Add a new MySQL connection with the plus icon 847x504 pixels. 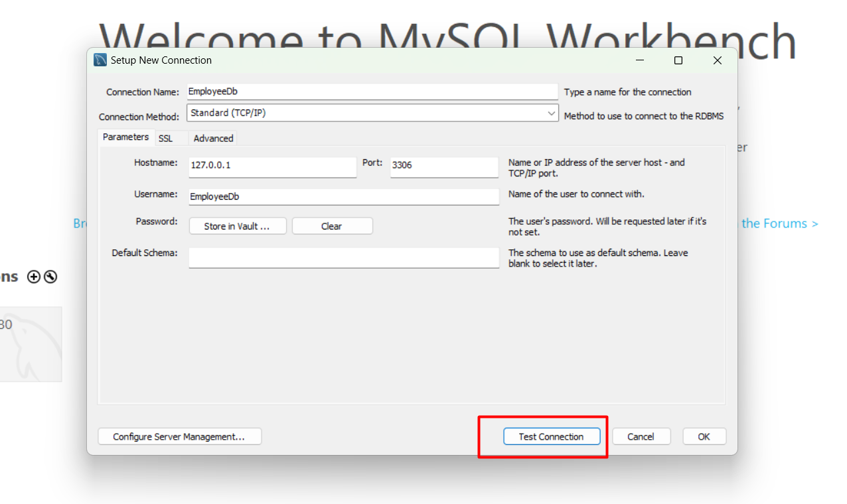tap(34, 277)
